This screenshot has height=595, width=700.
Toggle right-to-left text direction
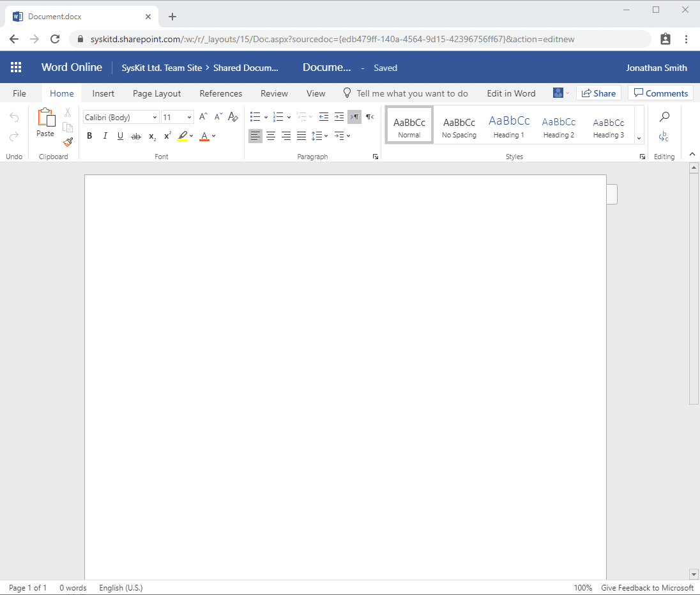pyautogui.click(x=370, y=117)
